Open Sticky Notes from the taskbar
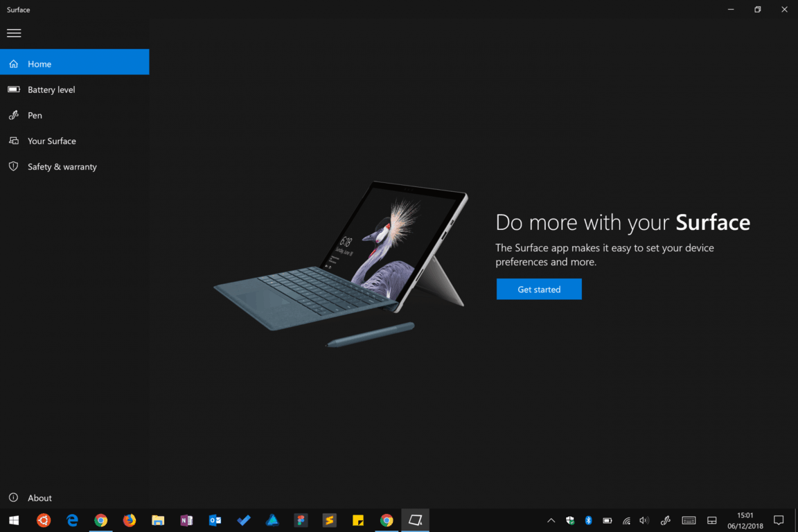This screenshot has height=532, width=798. (357, 520)
